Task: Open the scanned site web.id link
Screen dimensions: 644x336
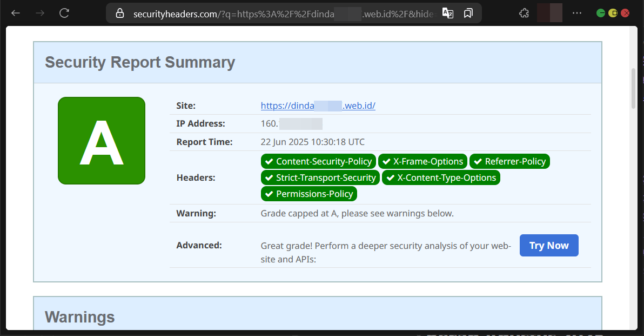Action: point(318,106)
